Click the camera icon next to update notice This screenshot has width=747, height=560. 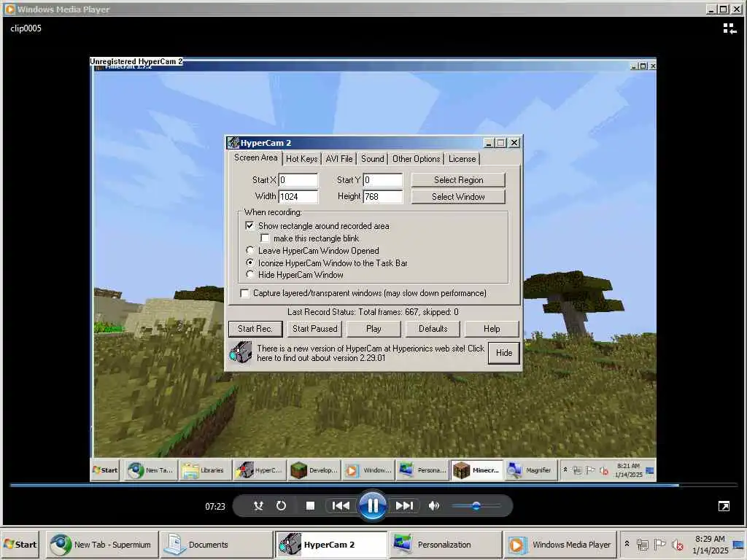coord(241,354)
